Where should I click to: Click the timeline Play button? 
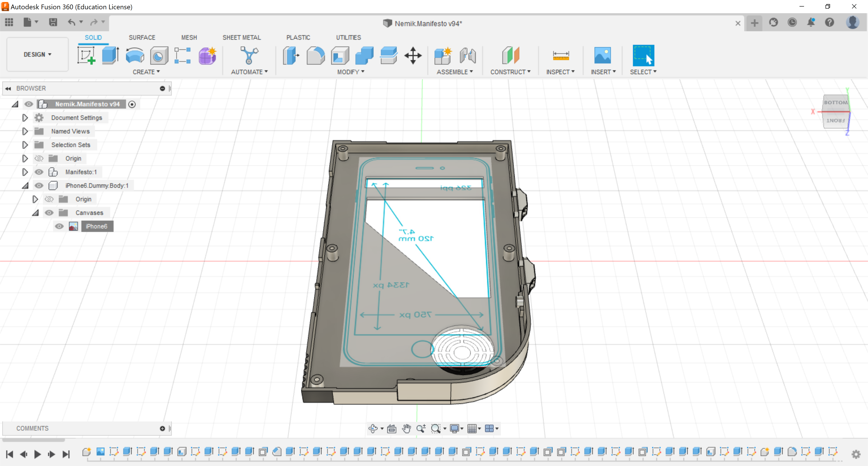click(x=37, y=454)
